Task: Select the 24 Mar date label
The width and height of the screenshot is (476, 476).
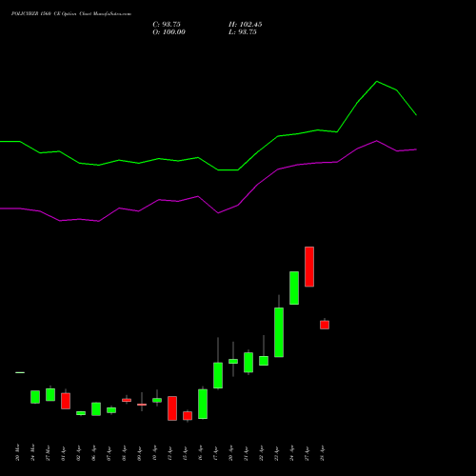Action: [32, 452]
